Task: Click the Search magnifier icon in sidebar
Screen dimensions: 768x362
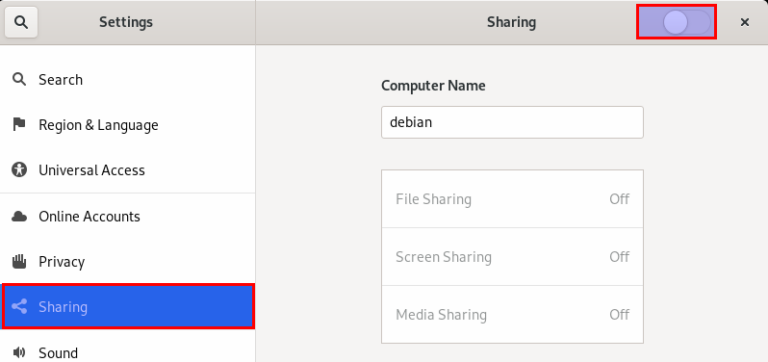Action: click(19, 79)
